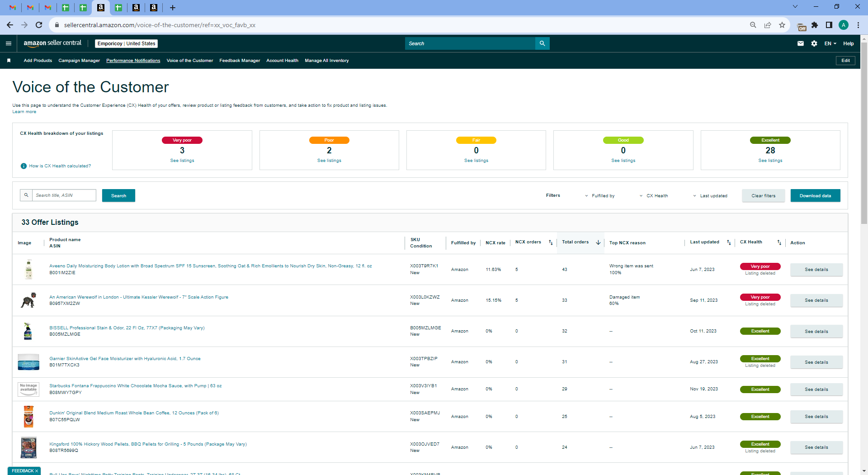Open Performance Notifications in the navigation bar
Image resolution: width=868 pixels, height=475 pixels.
click(x=133, y=61)
